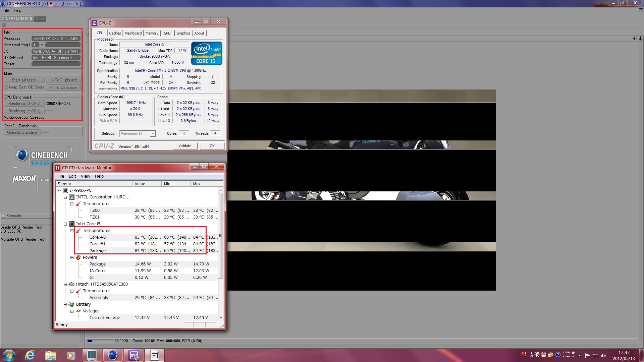Click the Powers flame icon

pyautogui.click(x=78, y=257)
